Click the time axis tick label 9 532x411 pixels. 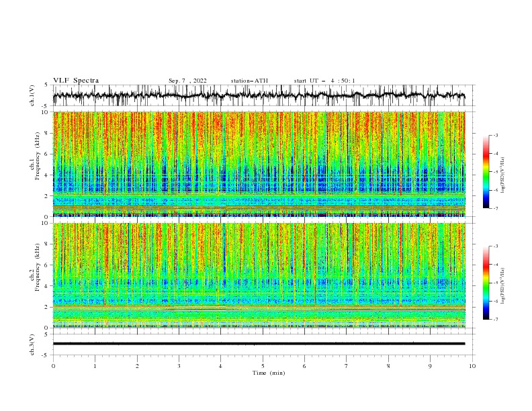point(430,366)
